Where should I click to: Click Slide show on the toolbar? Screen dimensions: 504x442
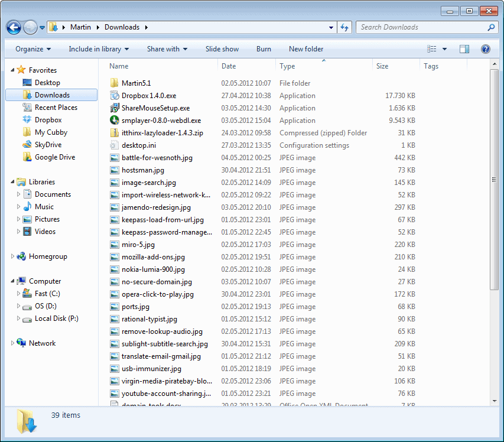tap(222, 48)
